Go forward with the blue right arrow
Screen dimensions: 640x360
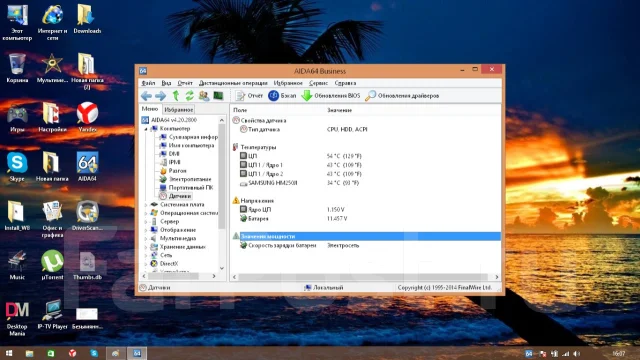click(160, 96)
